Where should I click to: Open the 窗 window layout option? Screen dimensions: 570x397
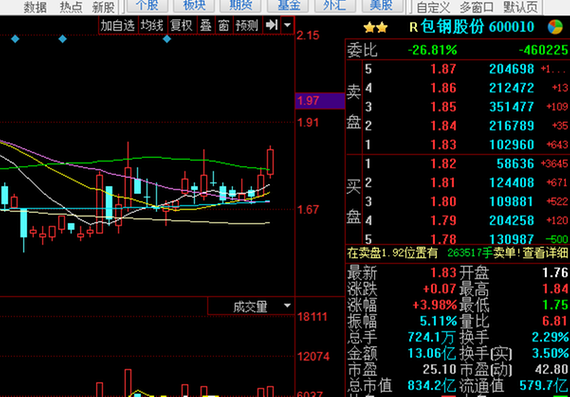click(224, 25)
